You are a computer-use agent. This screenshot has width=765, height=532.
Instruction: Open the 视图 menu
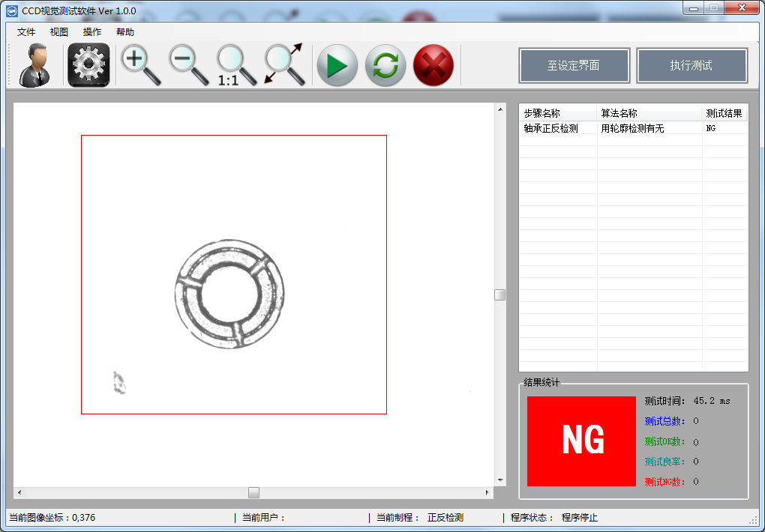click(x=59, y=32)
